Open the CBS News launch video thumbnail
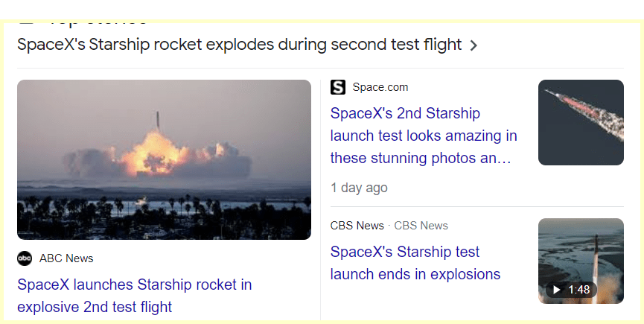The height and width of the screenshot is (324, 644). (581, 253)
